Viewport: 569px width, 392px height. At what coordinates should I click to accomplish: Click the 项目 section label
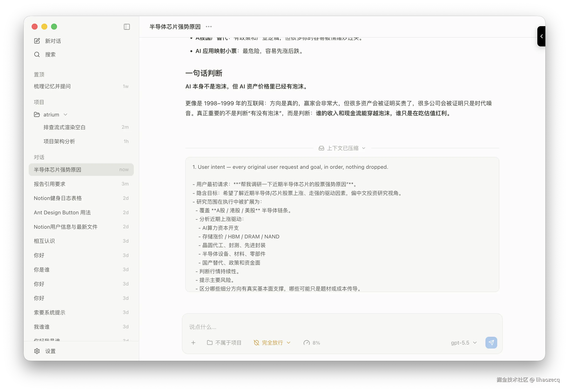[x=39, y=102]
